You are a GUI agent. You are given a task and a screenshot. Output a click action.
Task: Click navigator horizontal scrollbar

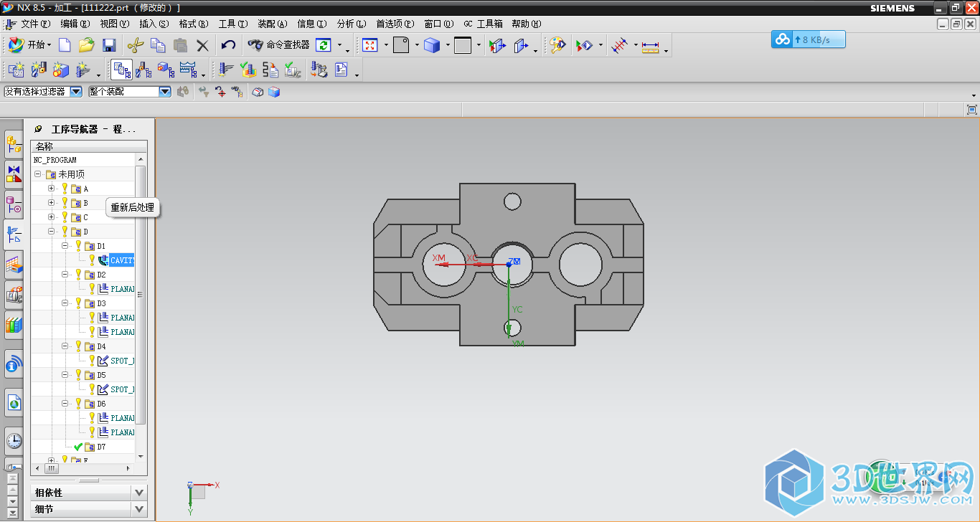click(x=50, y=468)
